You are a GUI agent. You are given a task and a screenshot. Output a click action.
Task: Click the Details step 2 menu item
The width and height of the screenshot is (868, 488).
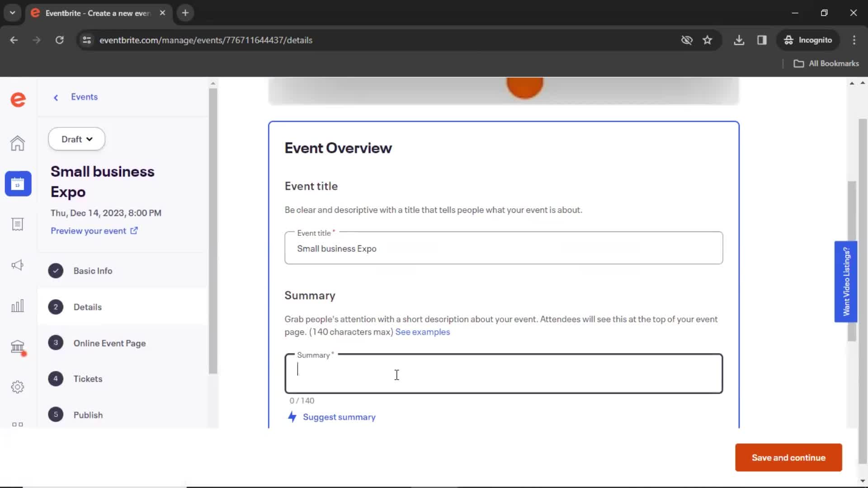click(x=88, y=307)
